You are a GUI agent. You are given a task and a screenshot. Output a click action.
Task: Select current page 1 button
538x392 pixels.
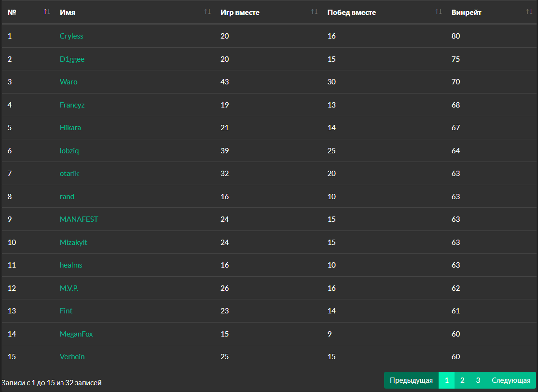click(x=446, y=380)
